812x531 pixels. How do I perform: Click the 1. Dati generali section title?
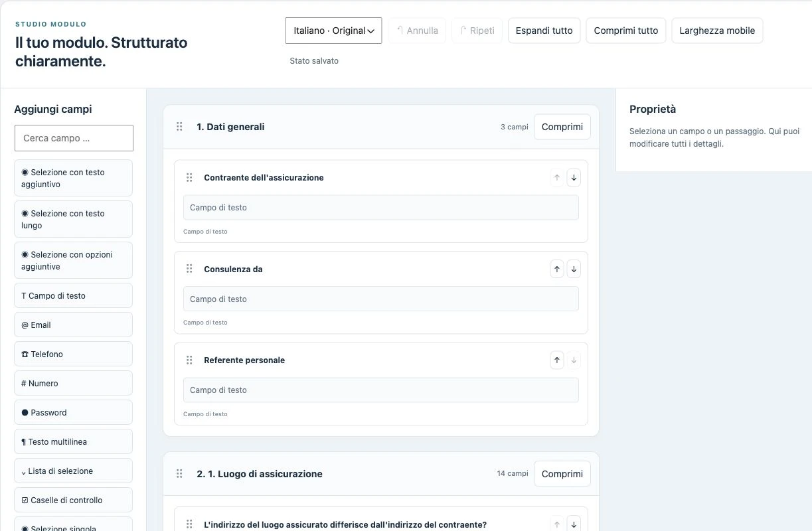tap(230, 127)
